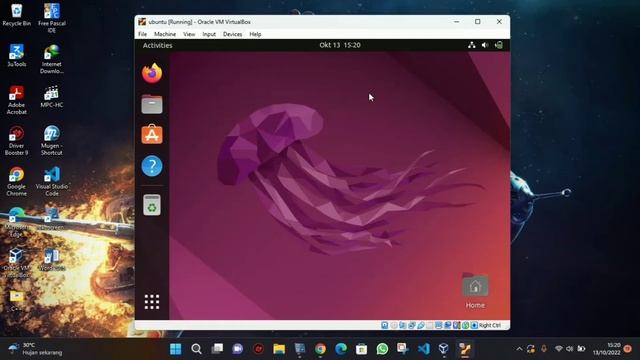Open Recycle Bin on Windows desktop
The image size is (640, 360).
(x=16, y=15)
